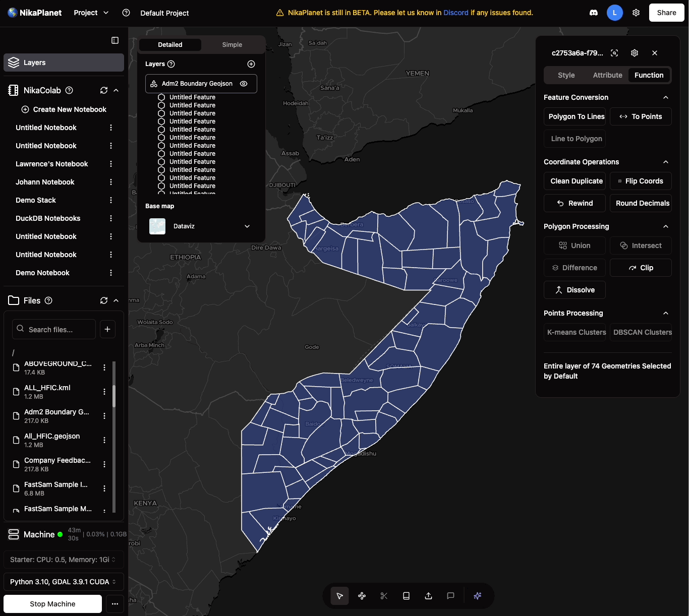This screenshot has width=689, height=616.
Task: Click the Clip button
Action: click(x=641, y=268)
